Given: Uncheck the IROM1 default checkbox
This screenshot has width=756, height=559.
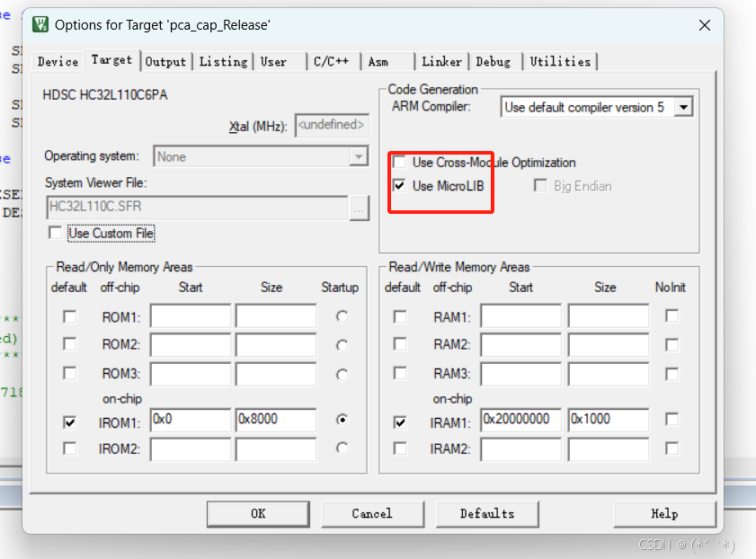Looking at the screenshot, I should point(69,422).
